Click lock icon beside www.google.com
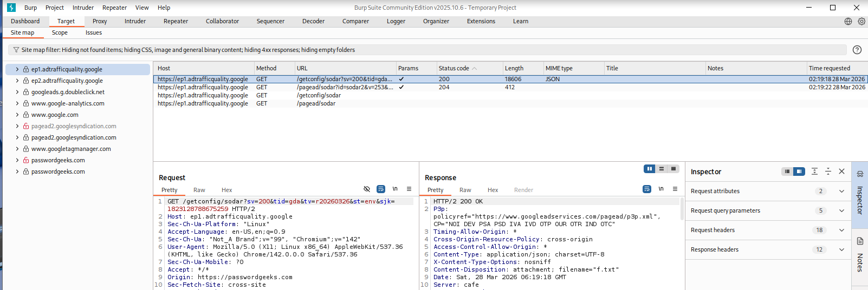Image resolution: width=868 pixels, height=290 pixels. click(x=25, y=115)
